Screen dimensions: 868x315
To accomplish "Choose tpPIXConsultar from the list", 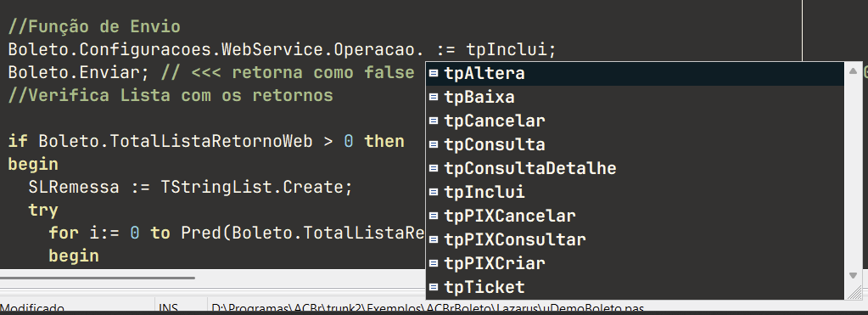I will pos(636,239).
